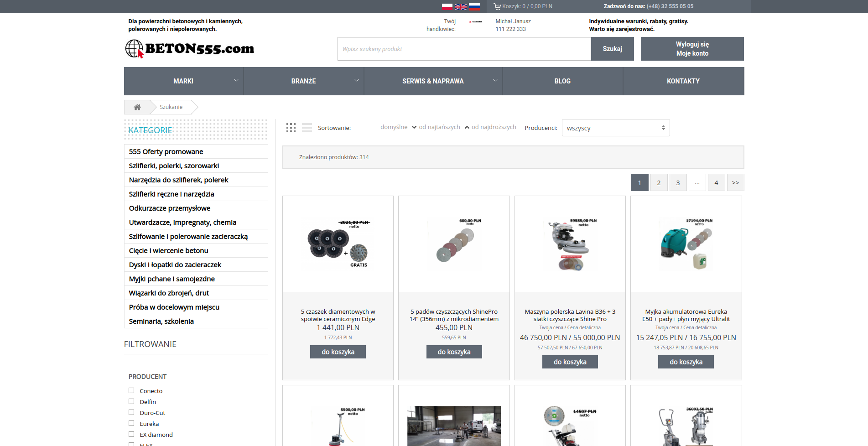
Task: Check the Conecto producer filter
Action: pyautogui.click(x=131, y=390)
